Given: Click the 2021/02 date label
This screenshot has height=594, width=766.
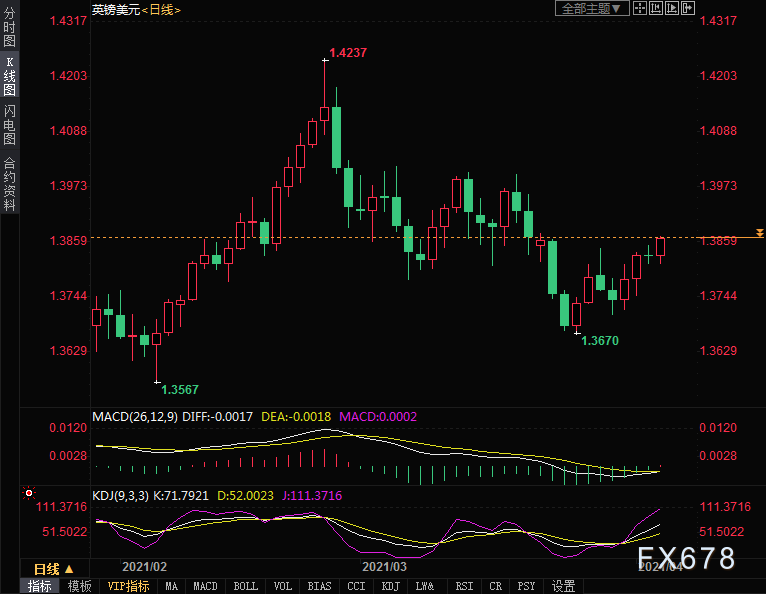Looking at the screenshot, I should coord(144,567).
